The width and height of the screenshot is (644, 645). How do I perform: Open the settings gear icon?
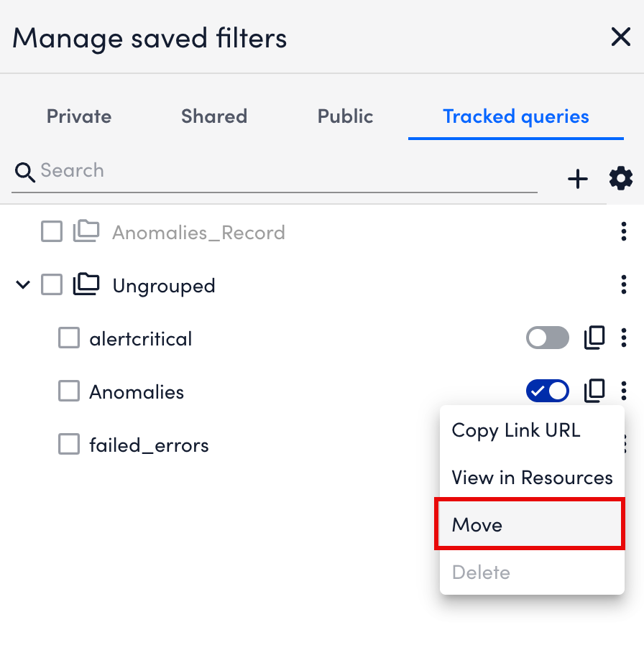click(620, 179)
